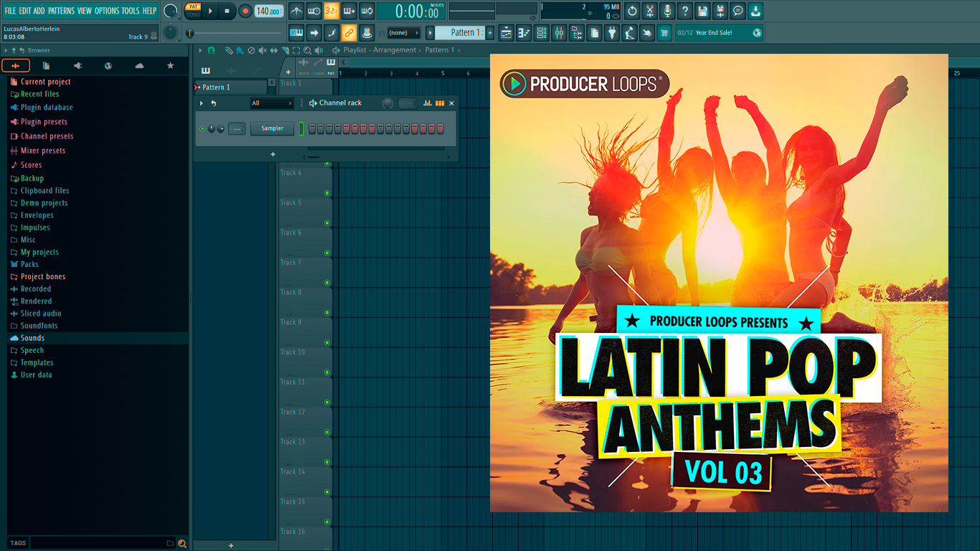Add a channel with plus button below Sampler
Screen dimensions: 980x551
pyautogui.click(x=273, y=154)
